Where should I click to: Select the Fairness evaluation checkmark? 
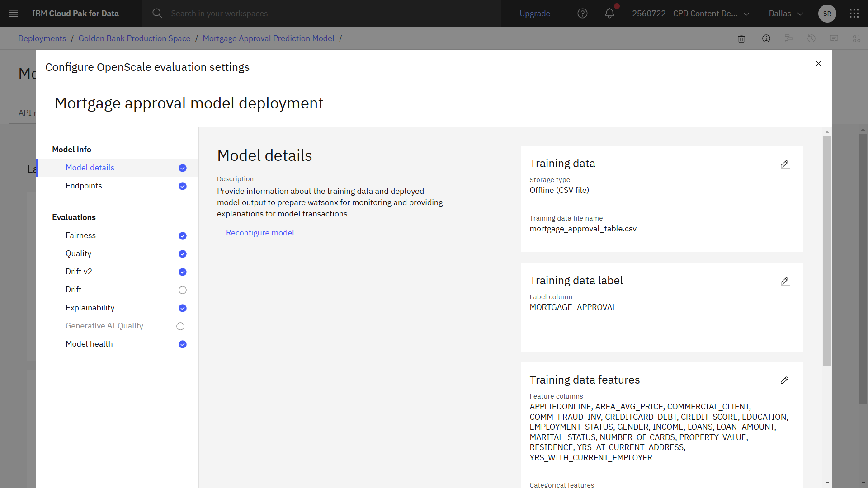(183, 236)
